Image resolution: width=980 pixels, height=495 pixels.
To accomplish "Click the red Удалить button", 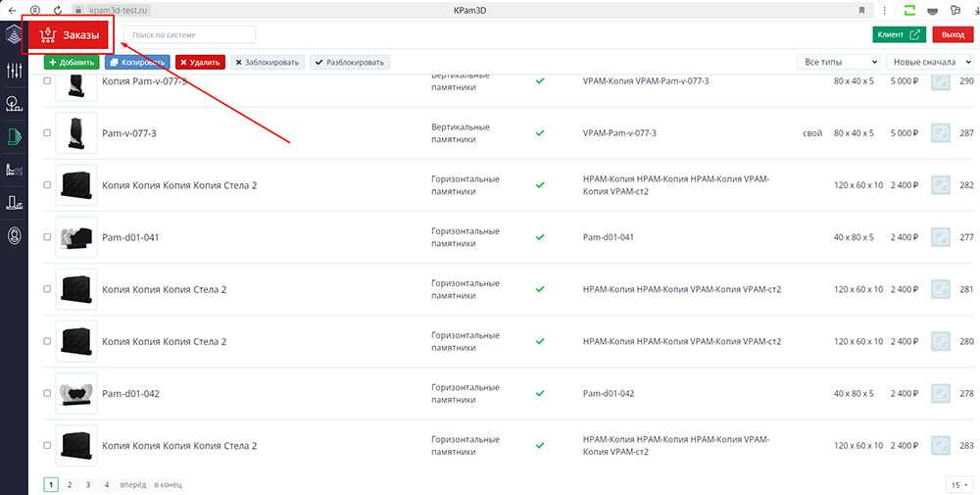I will pos(200,62).
